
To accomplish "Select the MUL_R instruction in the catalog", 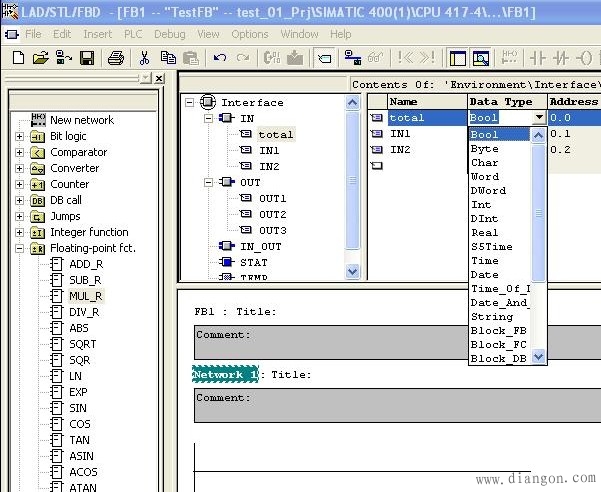I will (85, 296).
